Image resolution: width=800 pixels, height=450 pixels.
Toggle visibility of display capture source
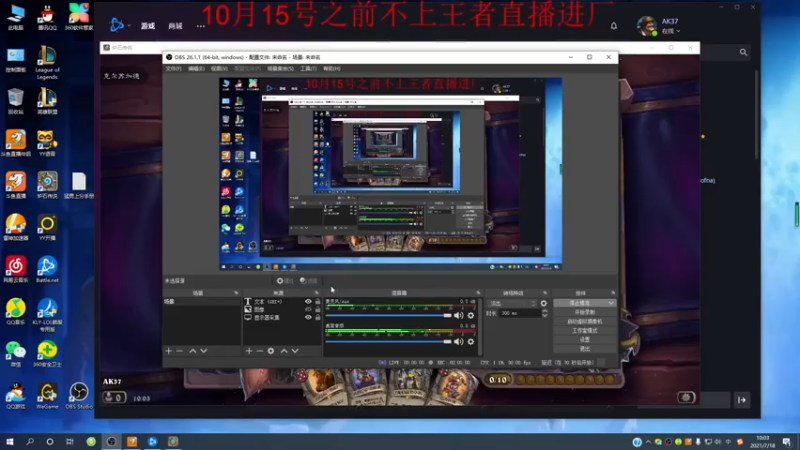click(x=308, y=317)
